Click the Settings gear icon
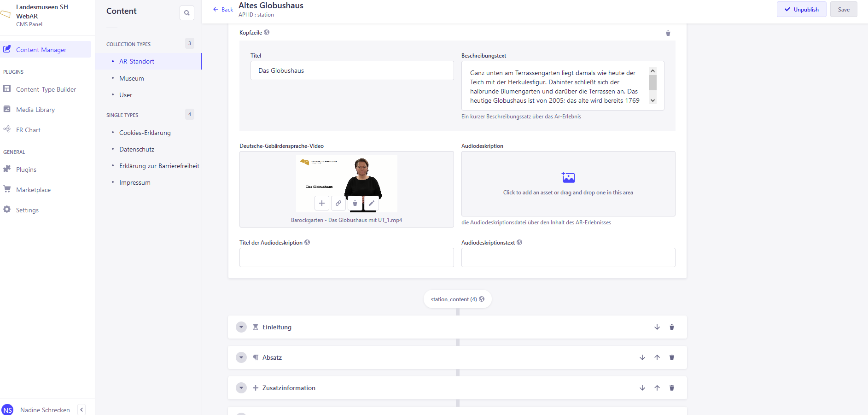The image size is (868, 415). pyautogui.click(x=7, y=209)
